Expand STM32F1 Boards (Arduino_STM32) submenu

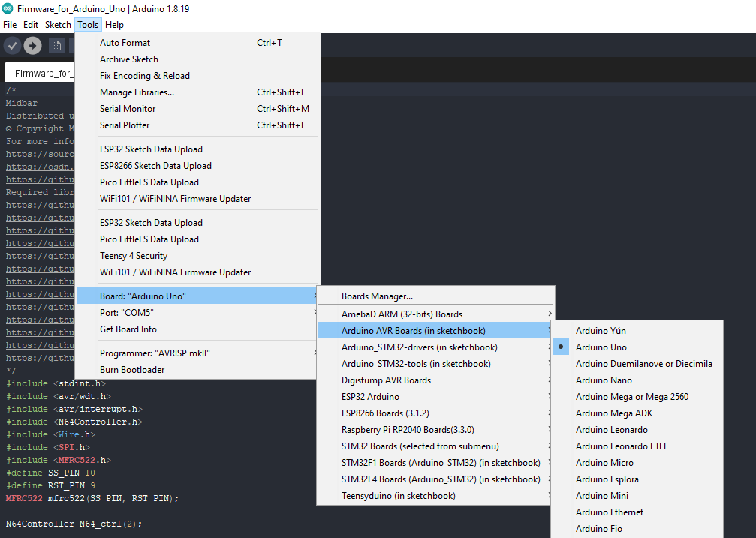click(x=435, y=463)
